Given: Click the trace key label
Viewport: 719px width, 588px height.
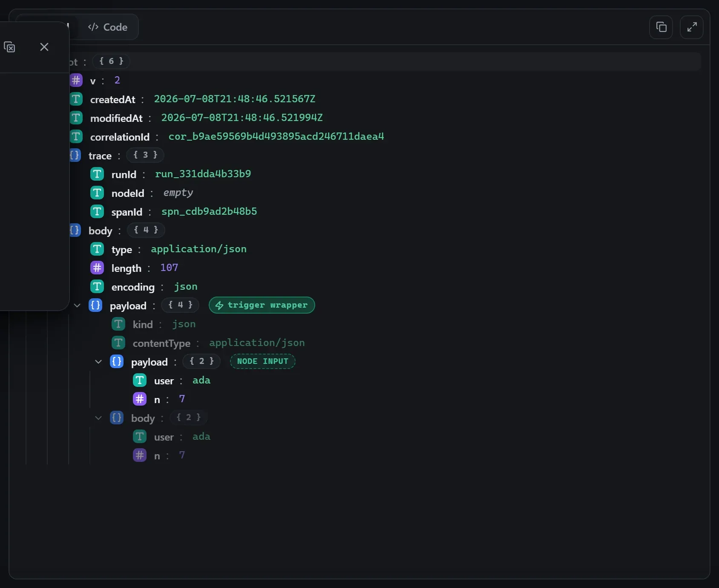Looking at the screenshot, I should 100,156.
